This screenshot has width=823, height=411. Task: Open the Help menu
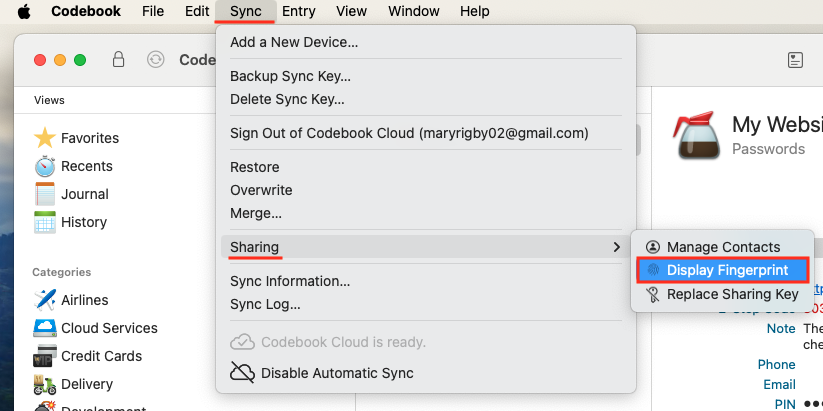coord(474,11)
